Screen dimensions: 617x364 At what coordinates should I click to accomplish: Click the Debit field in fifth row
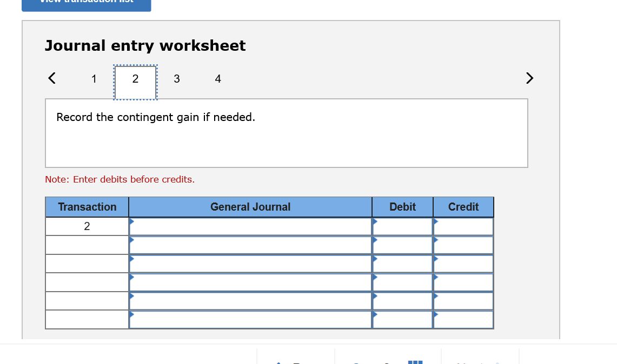[402, 301]
